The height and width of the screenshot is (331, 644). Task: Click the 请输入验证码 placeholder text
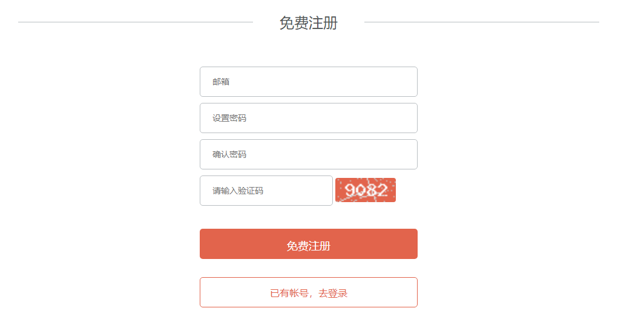pos(238,191)
